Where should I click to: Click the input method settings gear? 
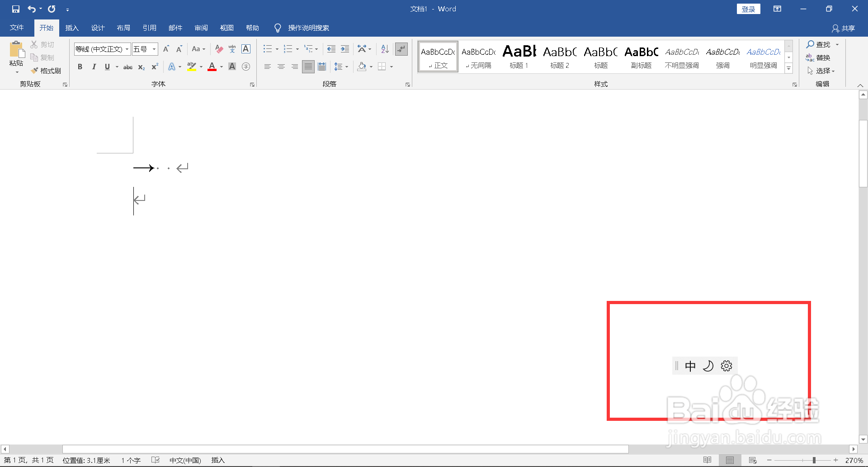[726, 366]
